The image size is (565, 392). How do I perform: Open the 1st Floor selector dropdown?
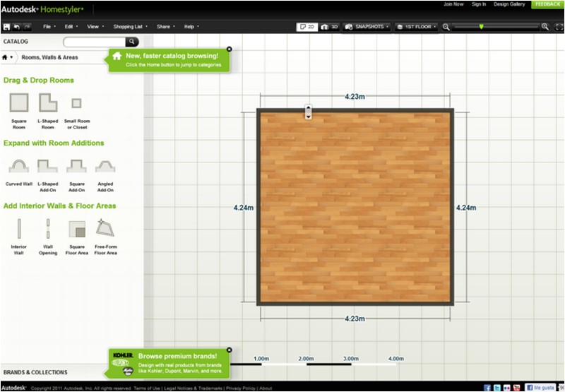click(417, 27)
